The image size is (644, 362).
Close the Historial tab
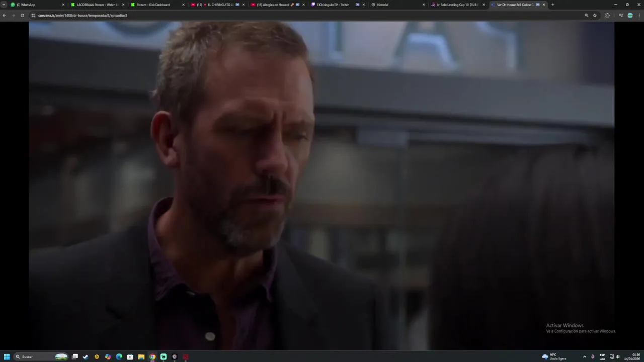click(x=424, y=5)
